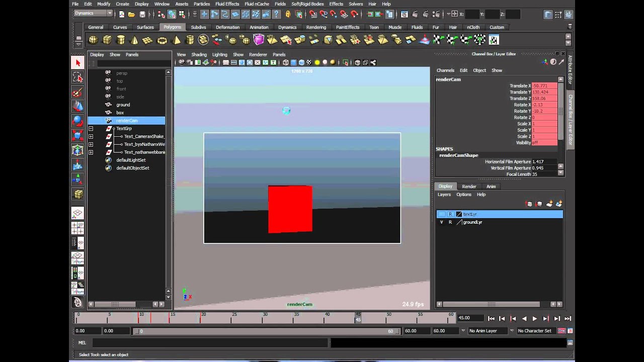644x362 pixels.
Task: Click the MEL command line input
Action: [x=210, y=343]
